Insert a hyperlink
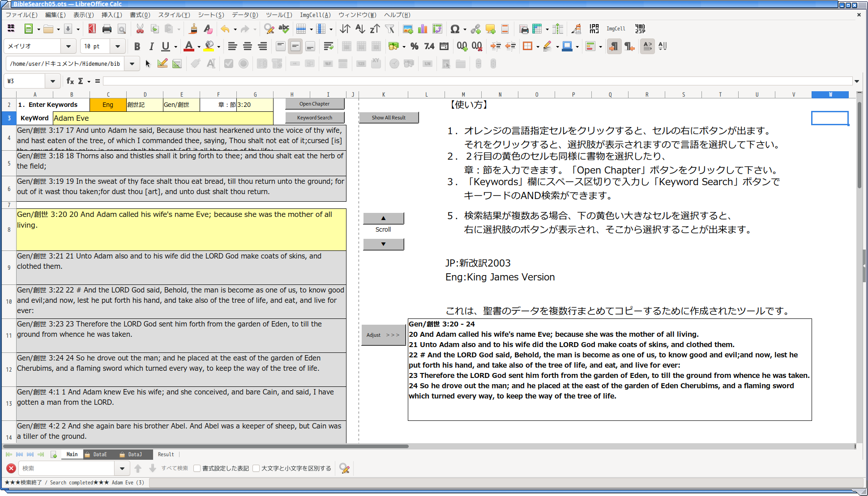 475,29
